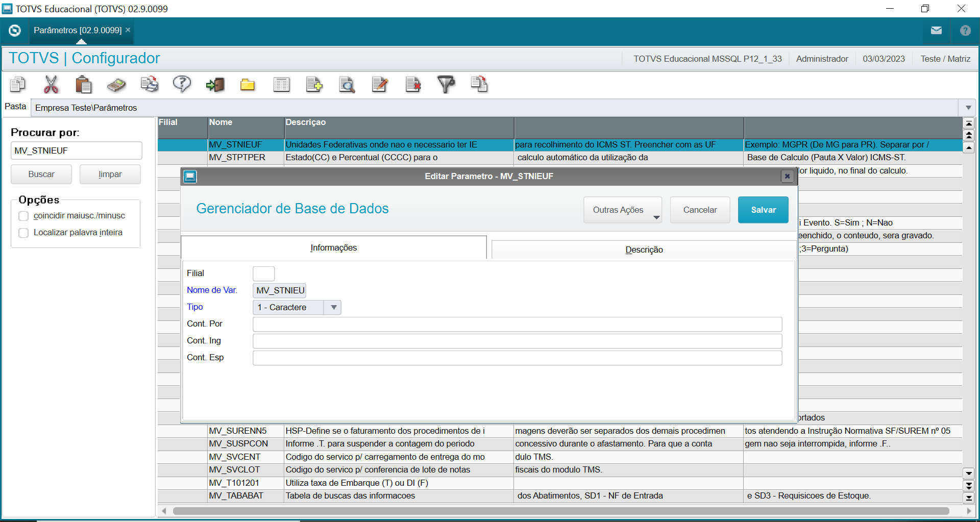
Task: Open the Help question bubble icon
Action: click(x=182, y=85)
